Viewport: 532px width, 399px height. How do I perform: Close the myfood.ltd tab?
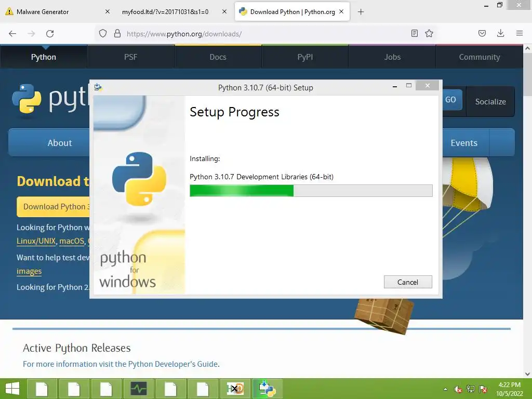tap(224, 11)
